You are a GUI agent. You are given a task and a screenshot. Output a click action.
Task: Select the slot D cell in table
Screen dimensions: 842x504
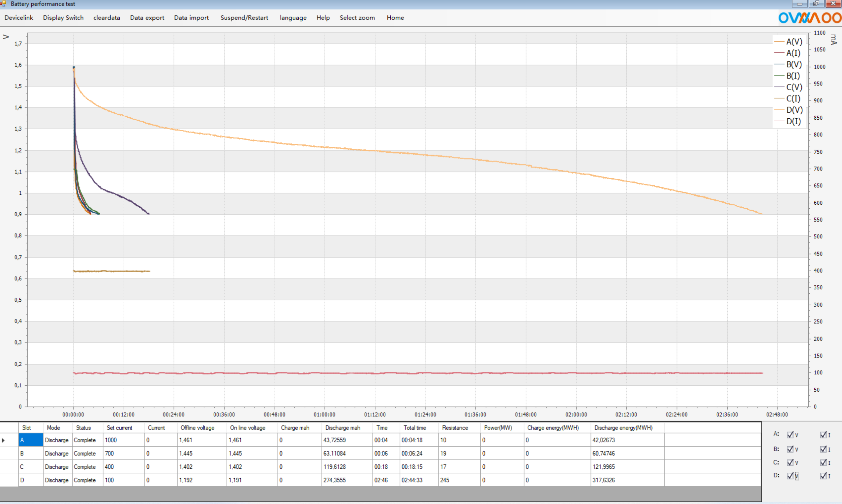click(x=31, y=480)
